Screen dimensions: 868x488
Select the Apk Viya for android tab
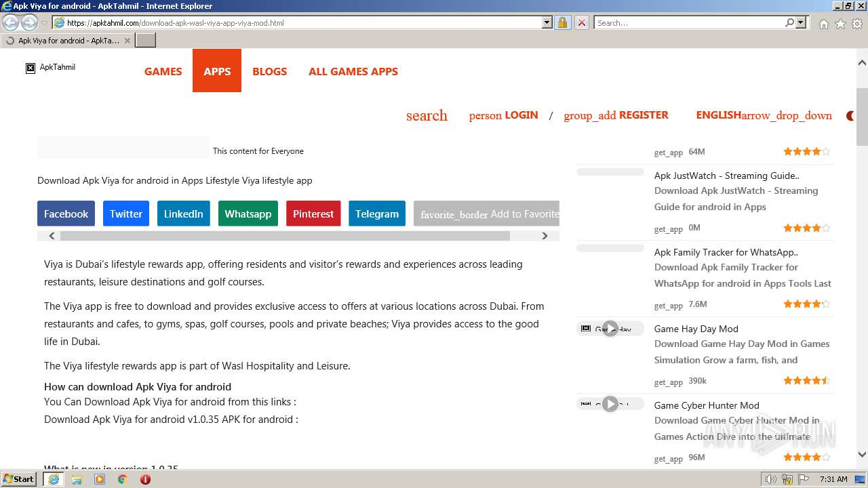coord(68,41)
